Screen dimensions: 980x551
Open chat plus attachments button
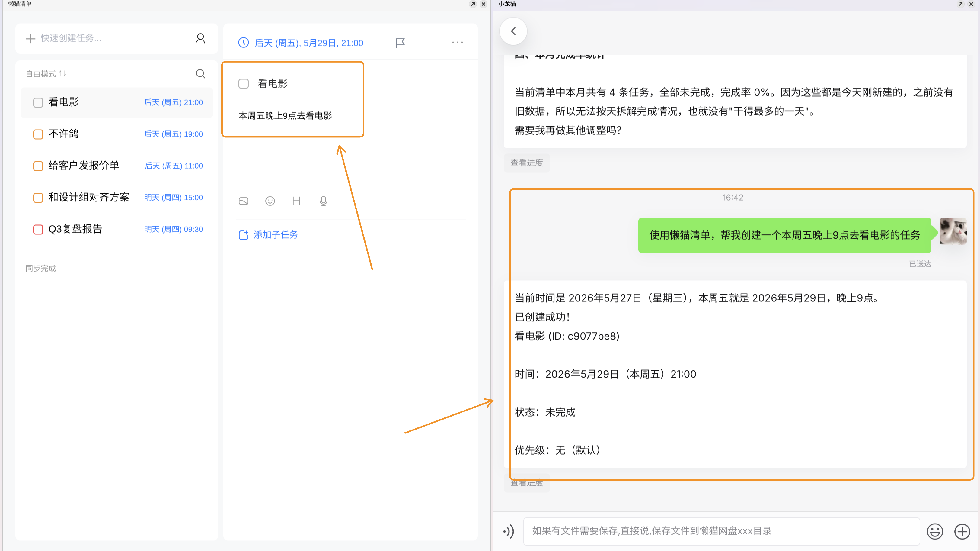point(962,531)
